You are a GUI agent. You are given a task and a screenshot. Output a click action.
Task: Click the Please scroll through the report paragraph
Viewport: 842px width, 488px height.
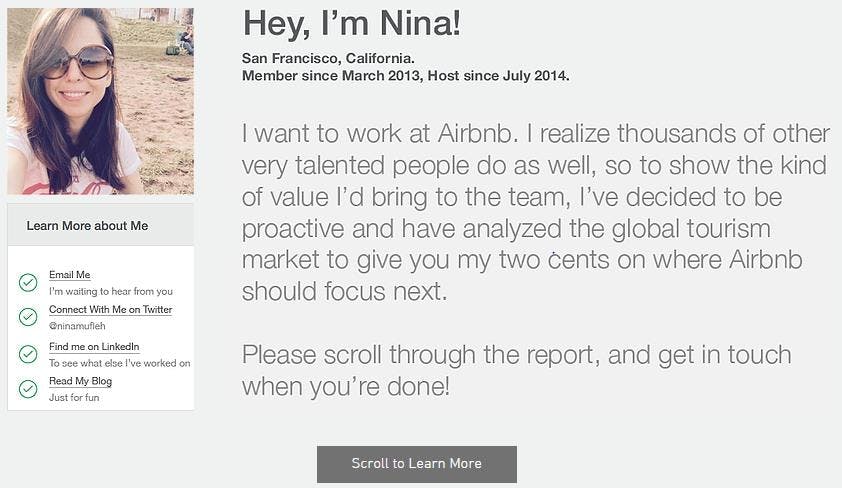(x=517, y=370)
